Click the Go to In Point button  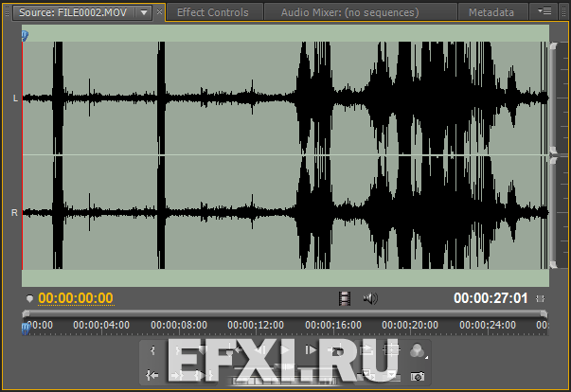pos(152,375)
